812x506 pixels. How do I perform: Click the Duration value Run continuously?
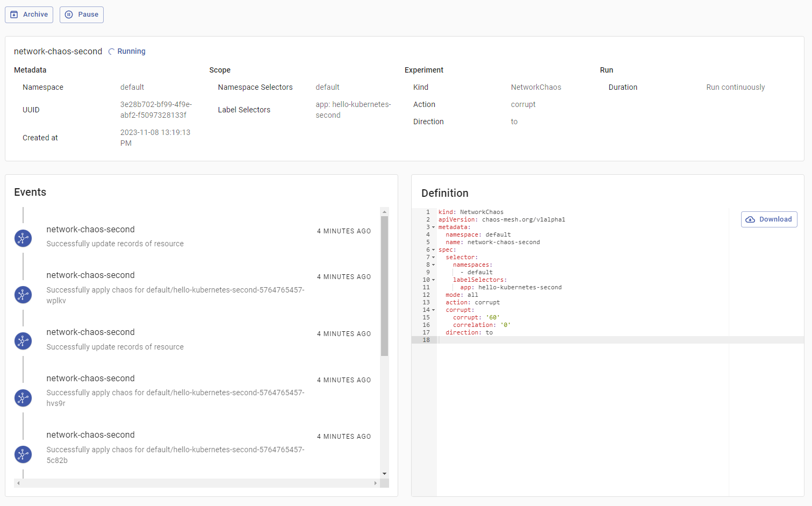pyautogui.click(x=735, y=87)
